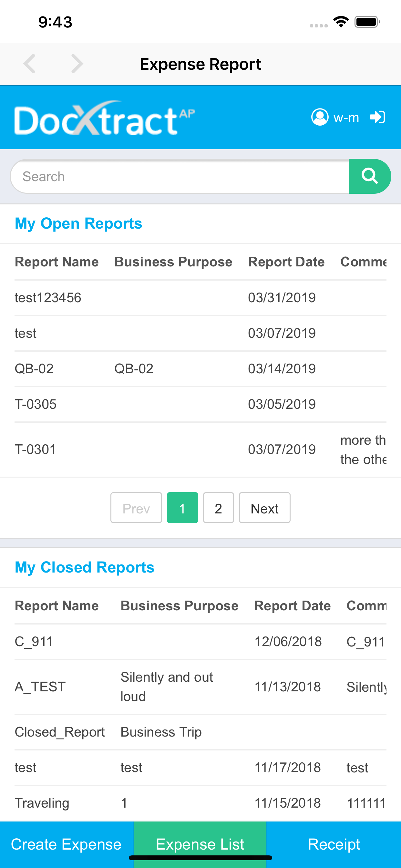Open the Closed_Report row

coord(200,732)
